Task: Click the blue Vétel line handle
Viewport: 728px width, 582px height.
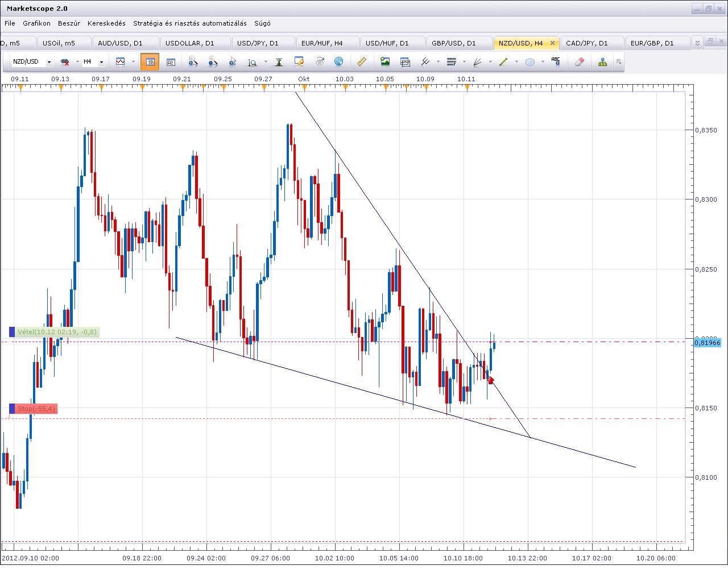Action: [12, 332]
